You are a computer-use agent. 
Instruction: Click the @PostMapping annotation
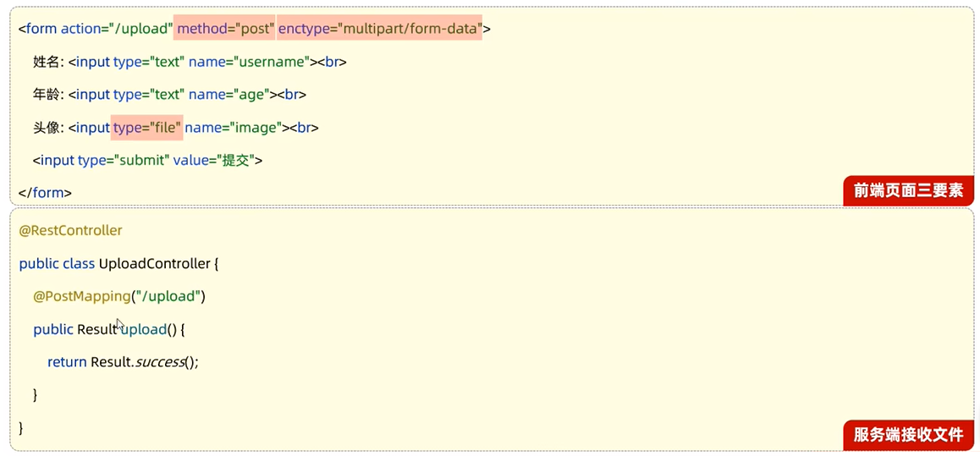click(x=82, y=297)
